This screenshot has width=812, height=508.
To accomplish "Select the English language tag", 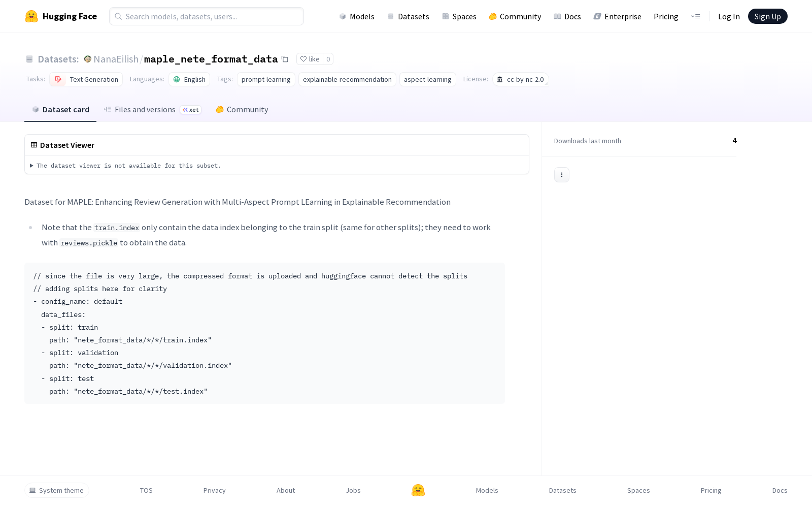I will pos(189,79).
